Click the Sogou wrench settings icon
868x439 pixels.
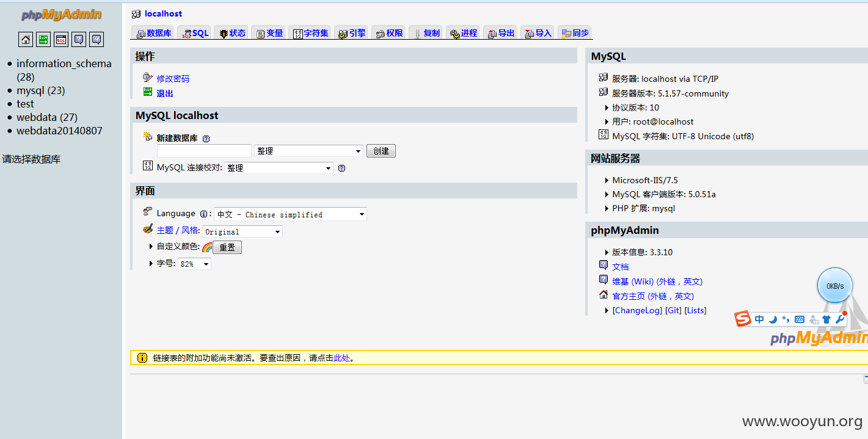[x=841, y=319]
